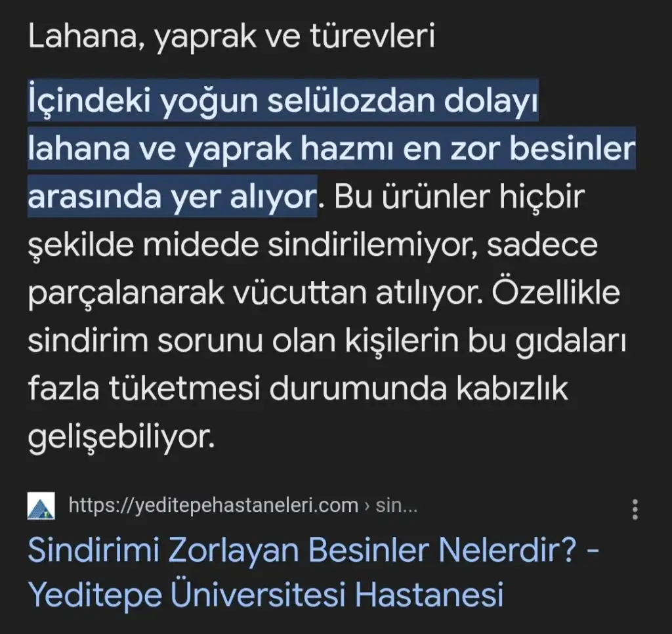Click the truncated 'sin...' breadcrumb
672x634 pixels.
tap(396, 505)
